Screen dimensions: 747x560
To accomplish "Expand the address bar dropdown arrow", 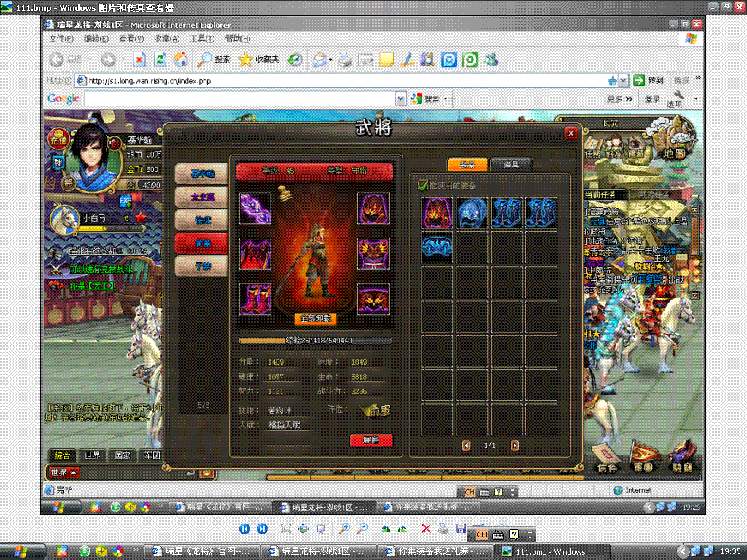I will [623, 81].
